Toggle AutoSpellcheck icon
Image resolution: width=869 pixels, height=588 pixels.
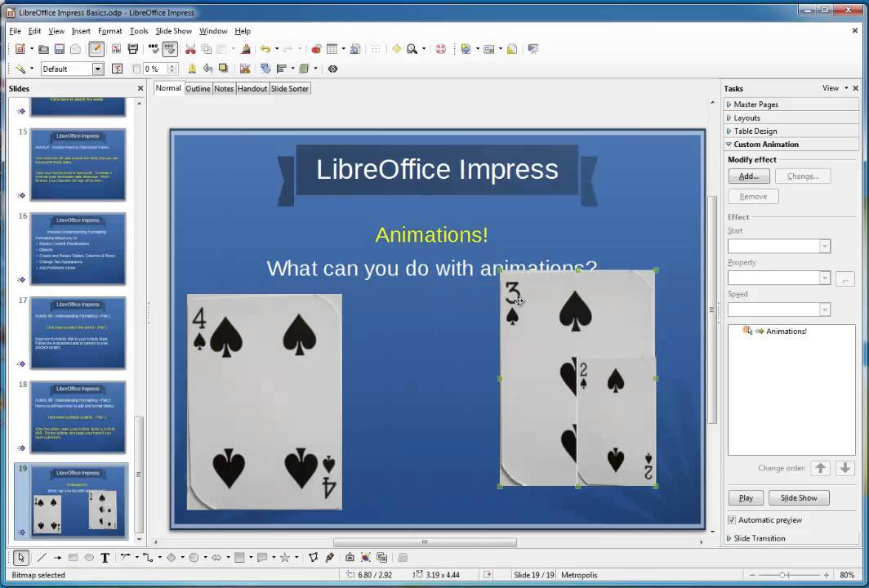170,49
